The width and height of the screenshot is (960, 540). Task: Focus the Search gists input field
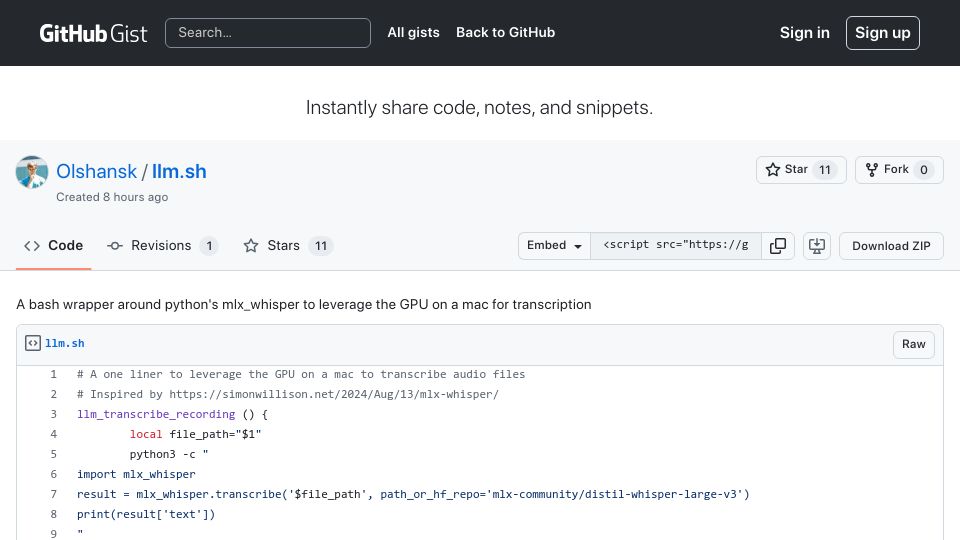(x=268, y=33)
